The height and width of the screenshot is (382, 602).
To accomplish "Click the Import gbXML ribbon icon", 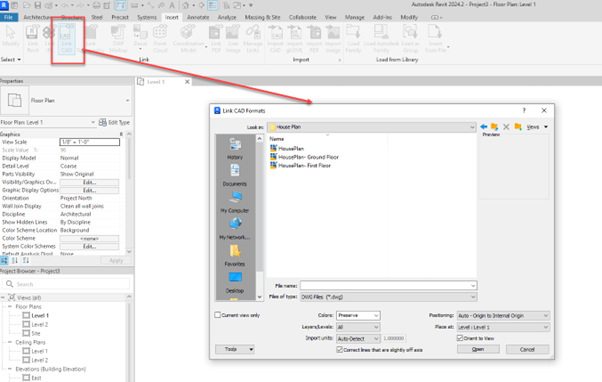I will click(294, 38).
